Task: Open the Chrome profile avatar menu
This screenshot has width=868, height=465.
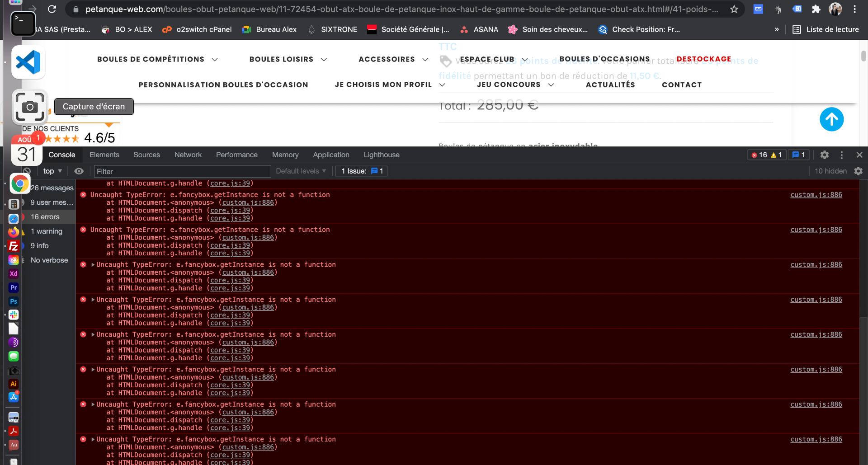Action: click(835, 9)
